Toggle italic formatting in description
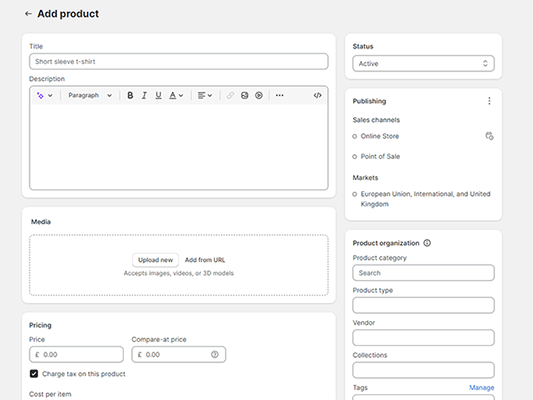This screenshot has width=533, height=400. click(x=144, y=95)
